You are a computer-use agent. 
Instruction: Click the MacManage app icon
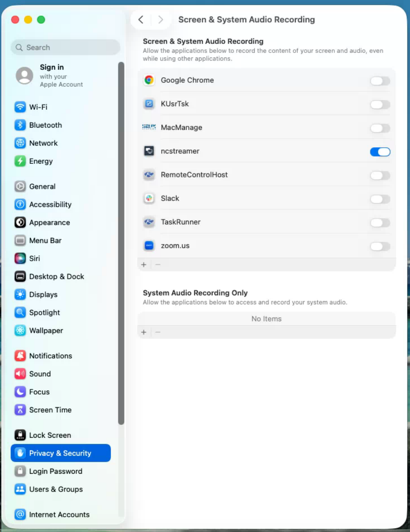coord(149,127)
